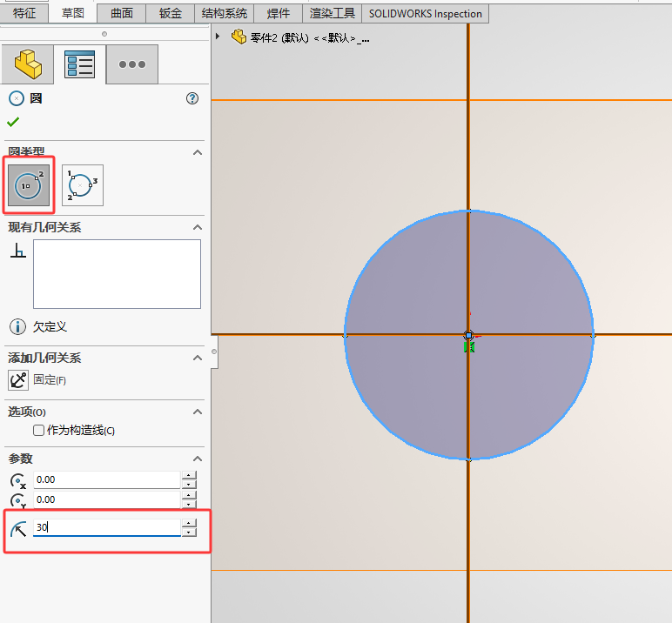Viewport: 672px width, 623px height.
Task: Click the help question mark icon
Action: pos(192,98)
